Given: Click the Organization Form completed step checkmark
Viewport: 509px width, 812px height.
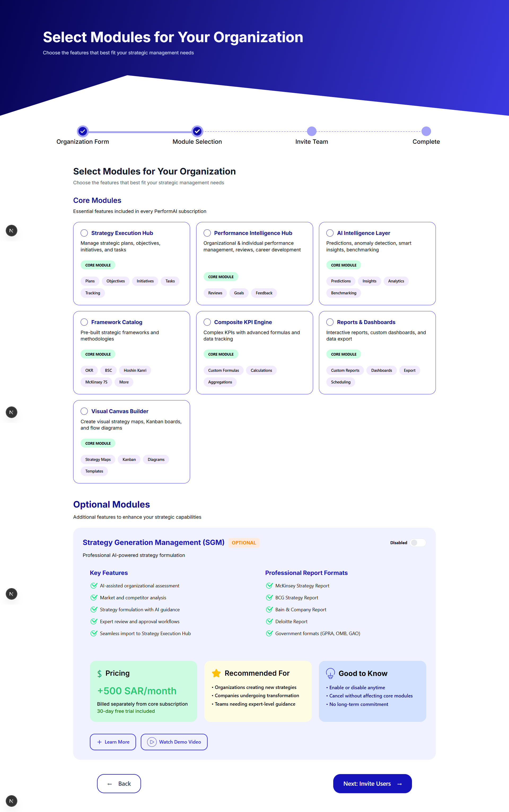Looking at the screenshot, I should (82, 132).
